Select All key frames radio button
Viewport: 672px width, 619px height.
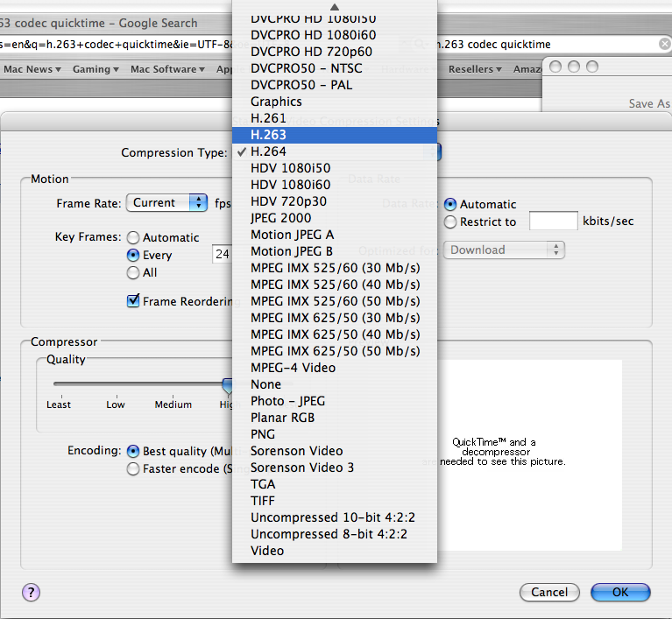click(133, 272)
